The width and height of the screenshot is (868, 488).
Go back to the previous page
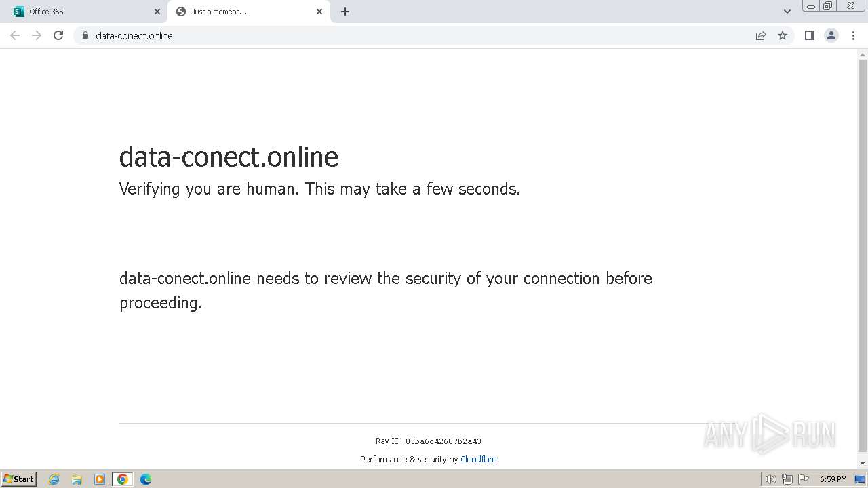pyautogui.click(x=15, y=35)
